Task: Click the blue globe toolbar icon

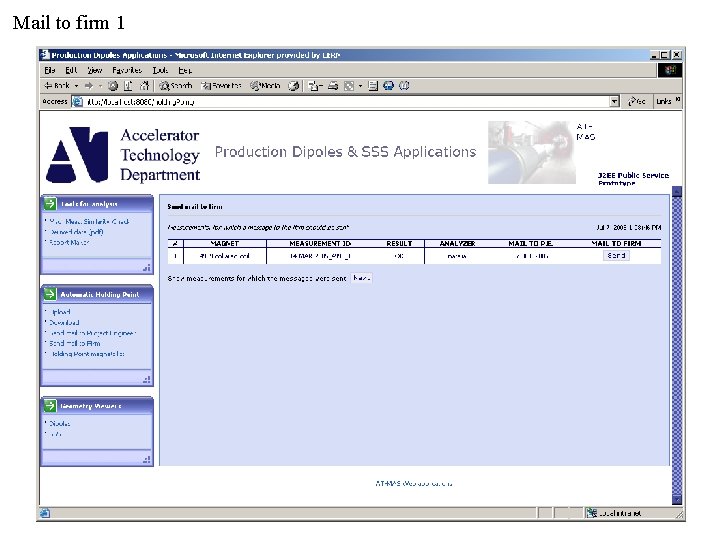Action: (388, 86)
